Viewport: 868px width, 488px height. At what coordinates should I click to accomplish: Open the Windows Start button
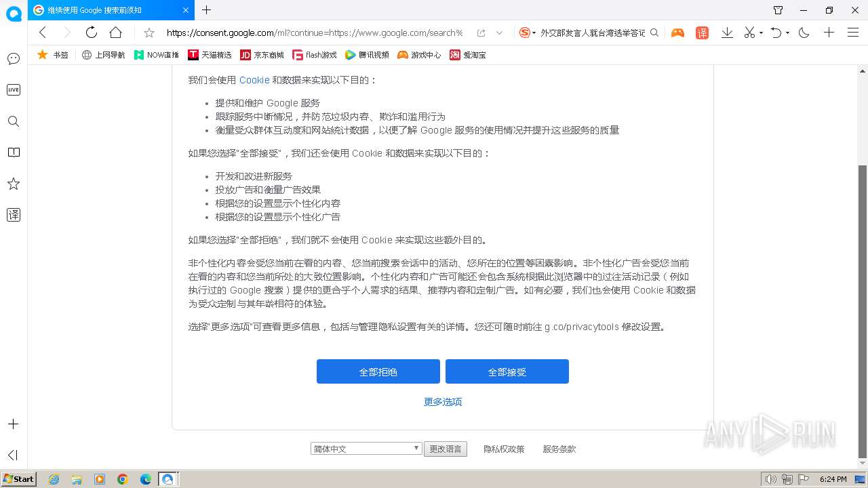click(18, 479)
